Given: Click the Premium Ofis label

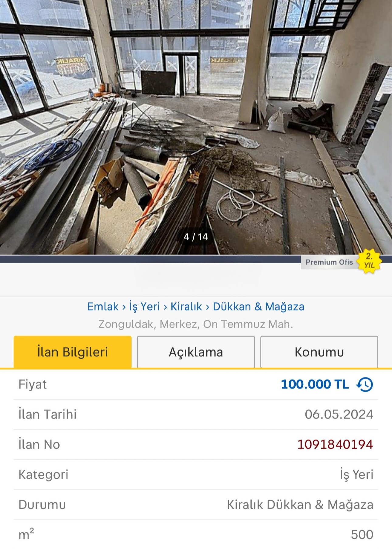Looking at the screenshot, I should pyautogui.click(x=329, y=262).
